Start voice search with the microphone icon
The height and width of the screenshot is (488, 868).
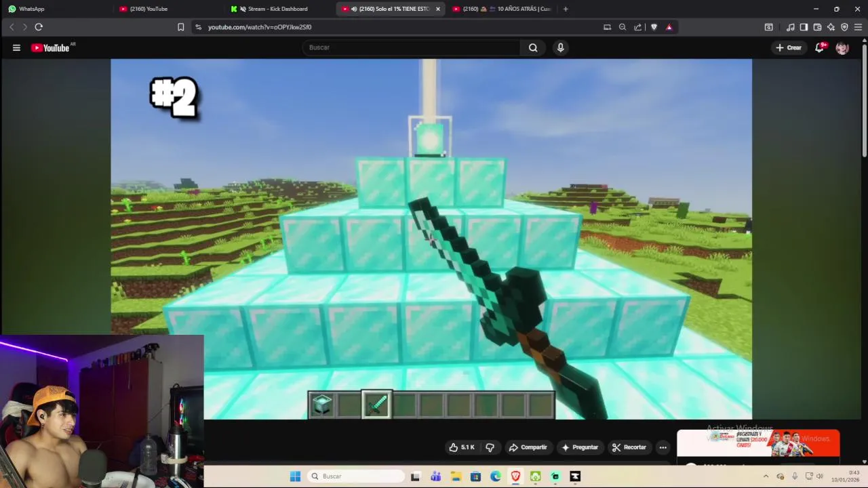pos(560,47)
